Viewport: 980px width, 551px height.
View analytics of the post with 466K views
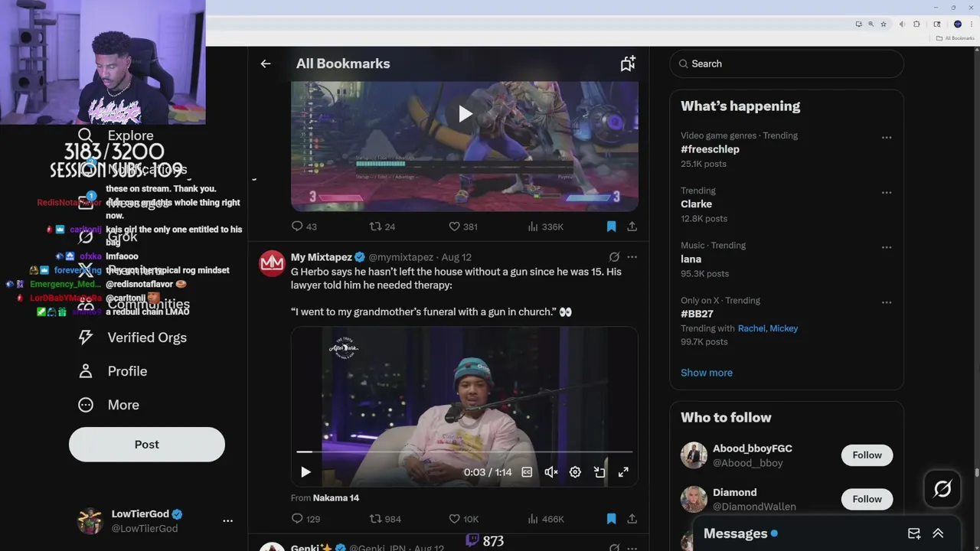[546, 519]
